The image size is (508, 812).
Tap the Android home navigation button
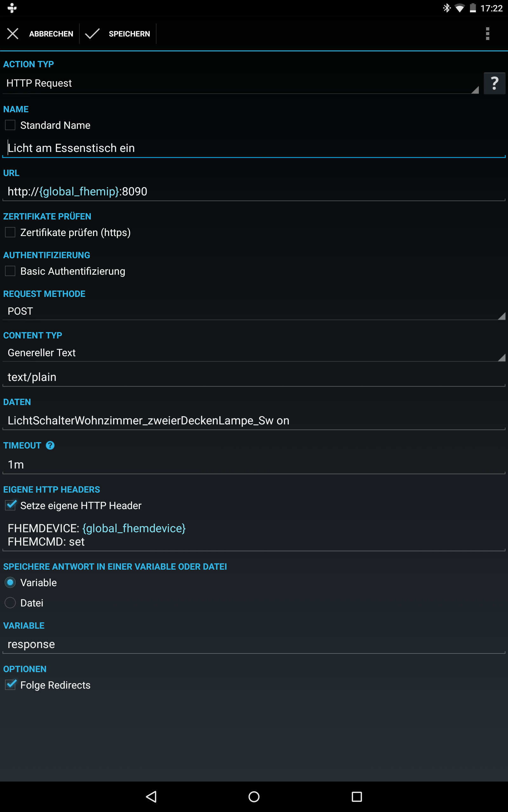coord(254,796)
